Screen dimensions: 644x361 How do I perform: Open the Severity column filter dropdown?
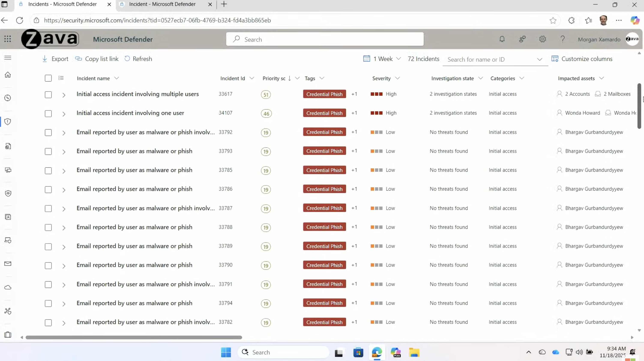click(397, 78)
